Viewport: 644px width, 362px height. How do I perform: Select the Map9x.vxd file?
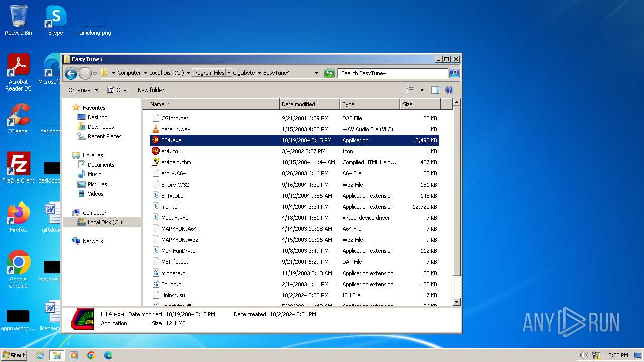click(x=294, y=218)
